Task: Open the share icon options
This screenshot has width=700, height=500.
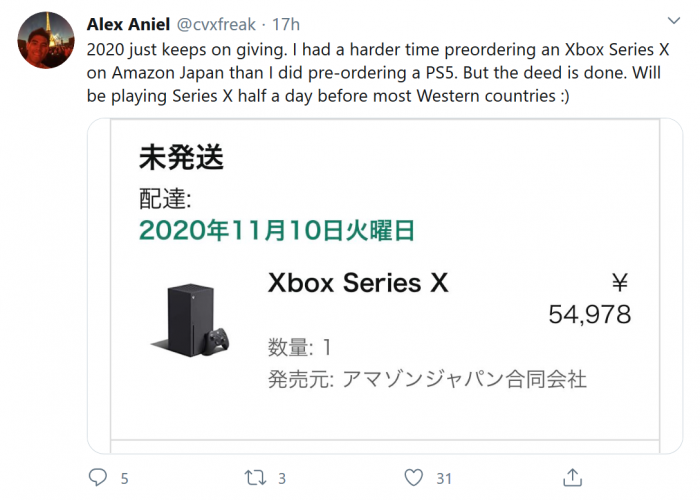Action: tap(573, 477)
